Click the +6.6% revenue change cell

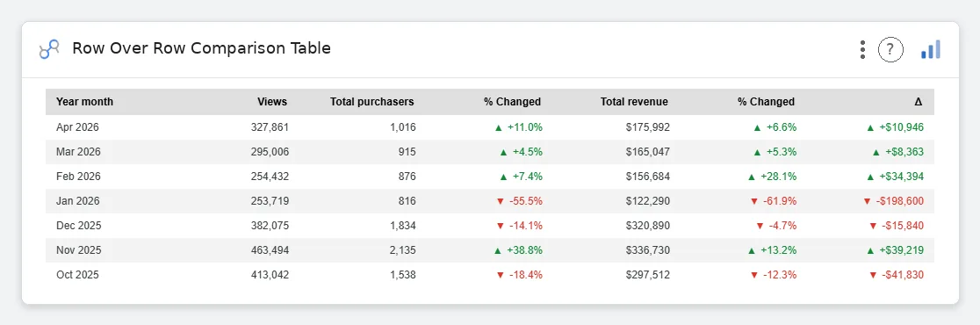775,127
